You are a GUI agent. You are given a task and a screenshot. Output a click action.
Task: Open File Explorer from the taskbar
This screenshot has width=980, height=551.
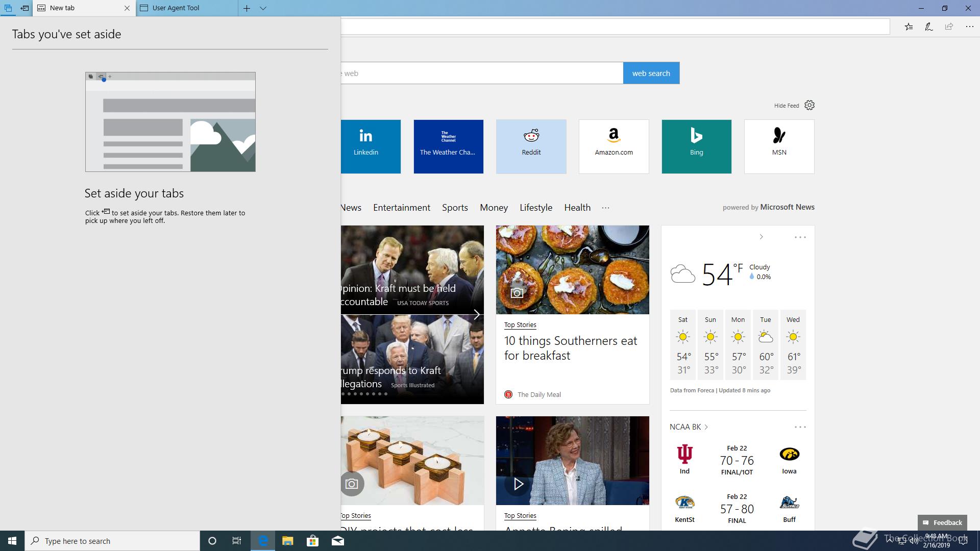287,541
